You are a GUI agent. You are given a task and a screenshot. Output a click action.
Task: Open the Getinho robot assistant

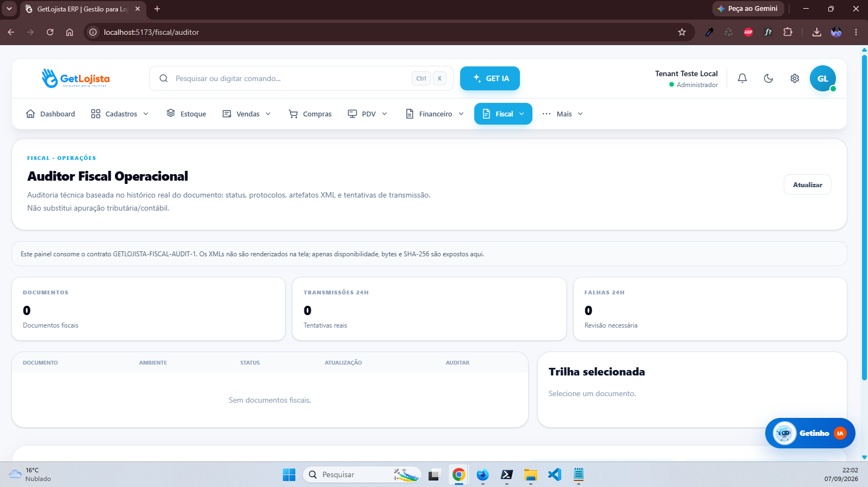810,433
